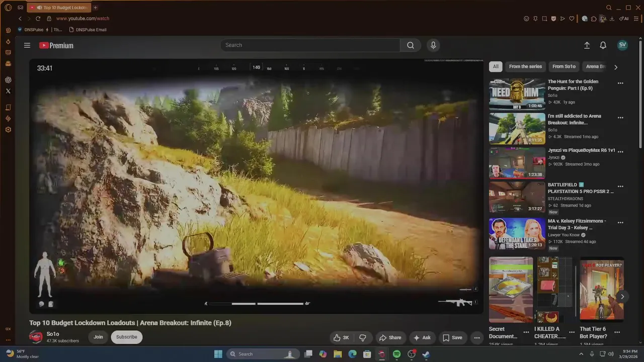This screenshot has height=362, width=644.
Task: Open the tab islands workspace icon
Action: coord(21,8)
